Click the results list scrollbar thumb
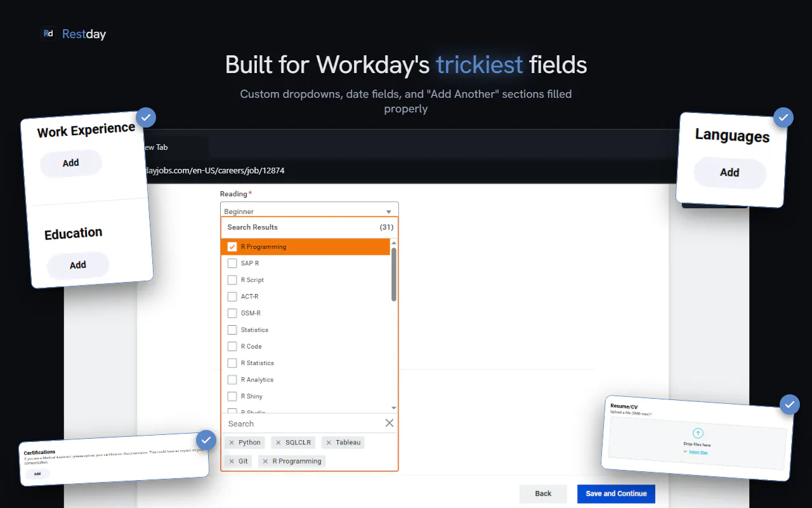812x508 pixels. (x=394, y=274)
